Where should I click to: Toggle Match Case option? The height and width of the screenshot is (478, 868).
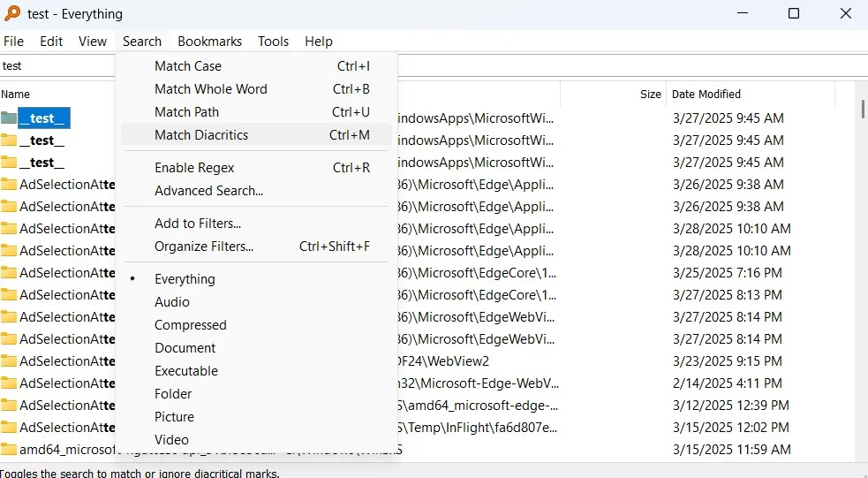[x=188, y=66]
